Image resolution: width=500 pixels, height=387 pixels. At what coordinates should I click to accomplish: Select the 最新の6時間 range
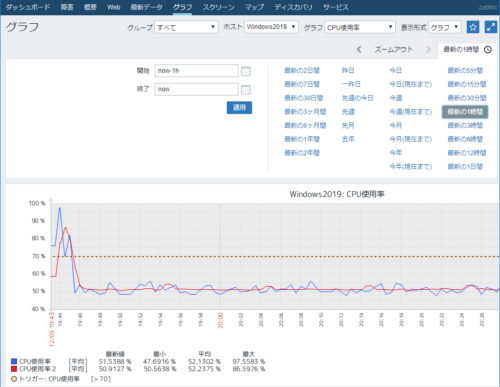[x=465, y=139]
